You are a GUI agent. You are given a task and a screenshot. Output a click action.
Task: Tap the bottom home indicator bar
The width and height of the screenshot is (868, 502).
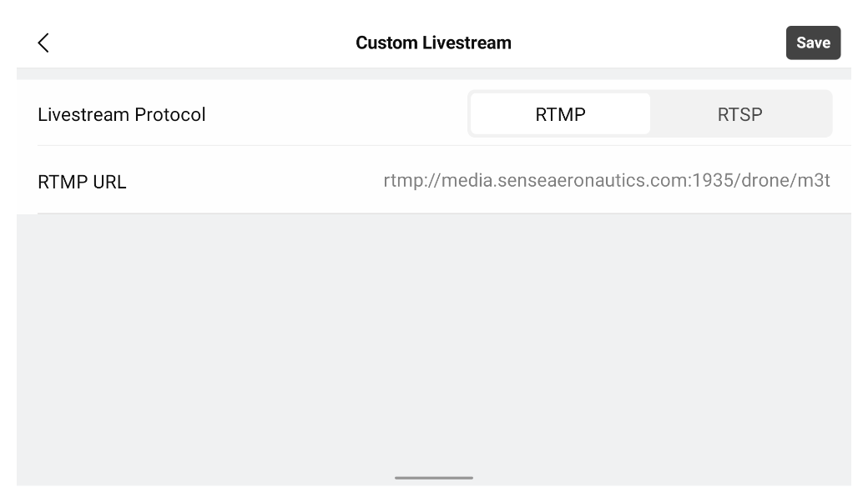pos(434,478)
